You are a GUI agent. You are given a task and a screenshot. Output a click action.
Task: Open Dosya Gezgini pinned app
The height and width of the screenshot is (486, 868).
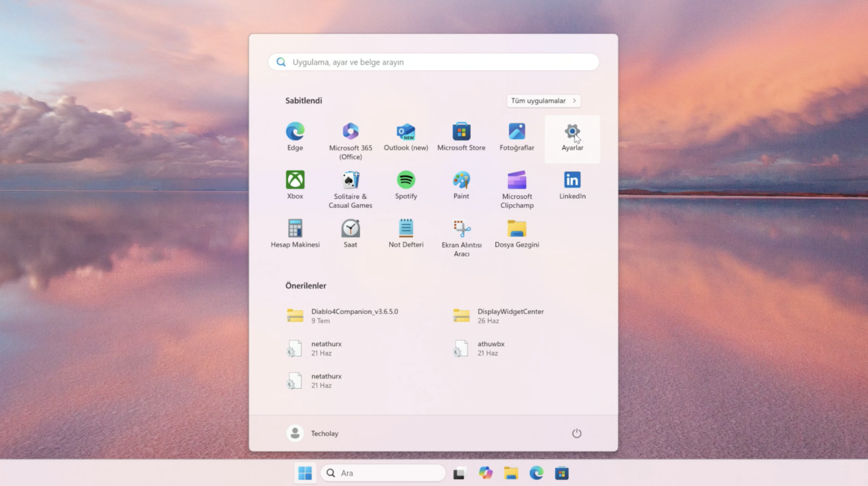point(516,234)
